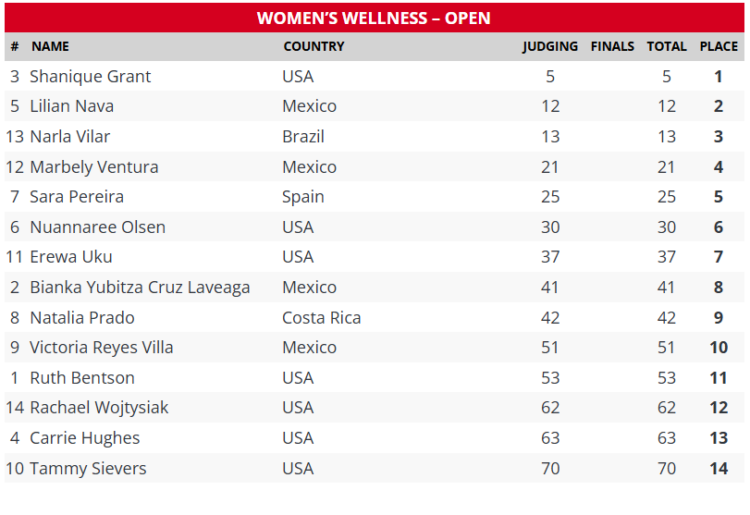Select competitor name Lilian Nava

click(72, 106)
